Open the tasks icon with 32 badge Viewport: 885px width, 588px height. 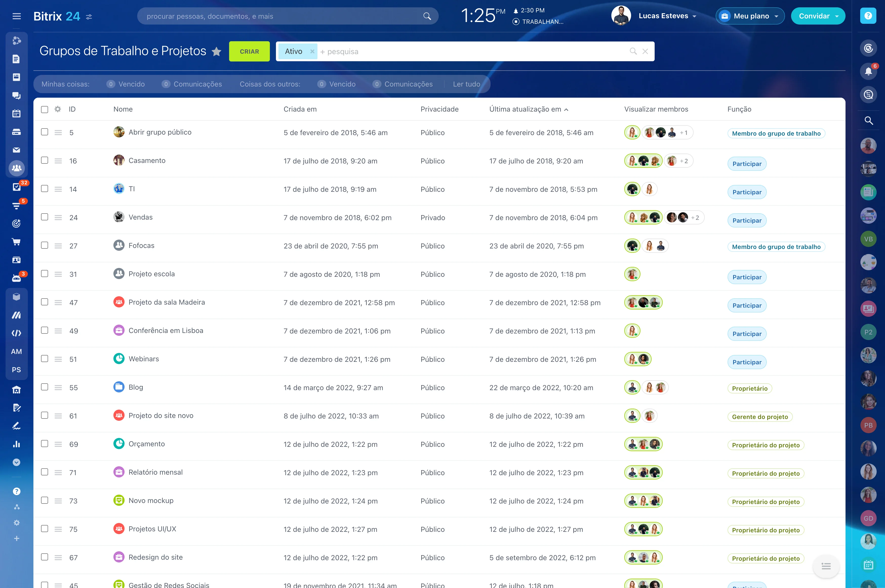(16, 187)
